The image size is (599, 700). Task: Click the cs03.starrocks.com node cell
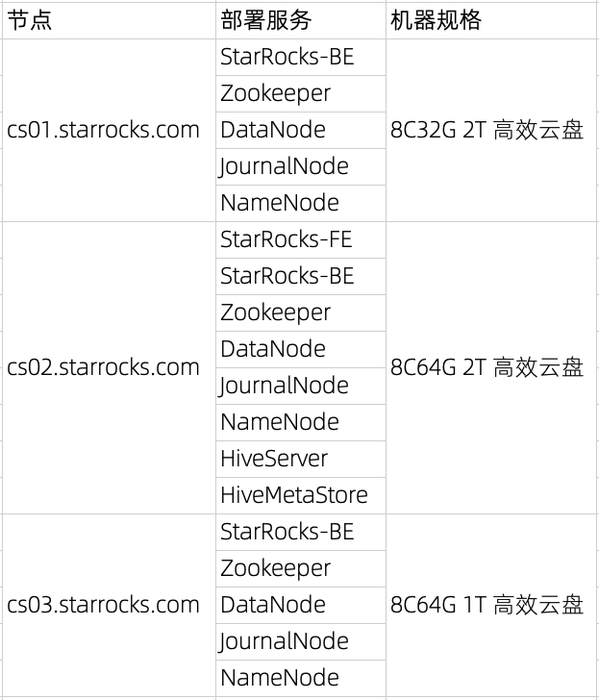(109, 605)
